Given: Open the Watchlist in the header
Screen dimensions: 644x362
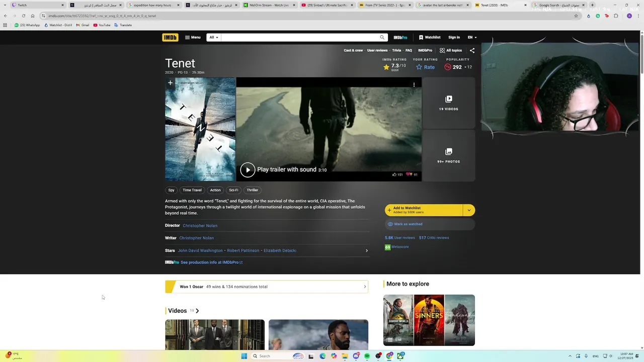Looking at the screenshot, I should [430, 37].
